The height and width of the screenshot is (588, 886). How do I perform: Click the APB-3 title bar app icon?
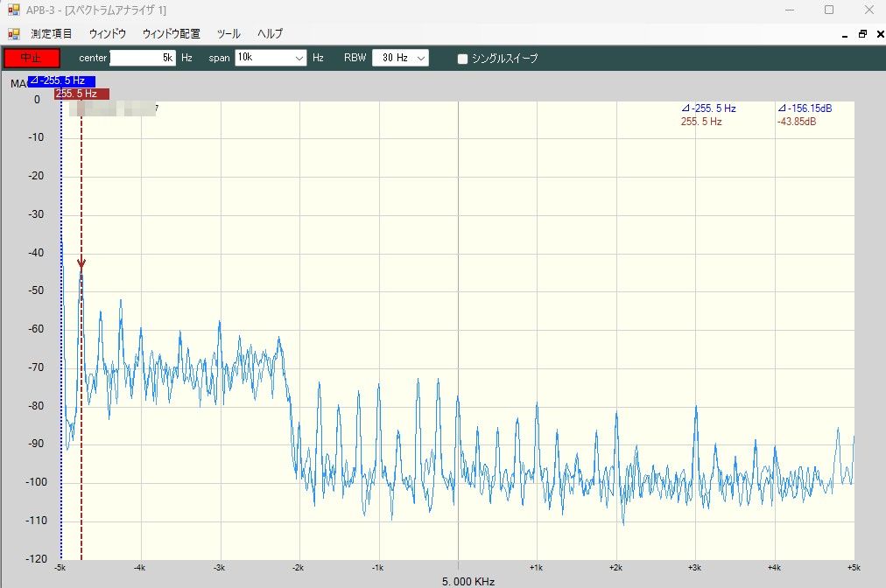click(13, 10)
